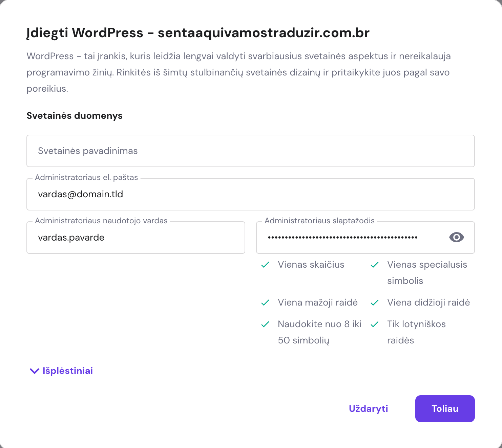
Task: Click the checkmark beside Viena mažoji raidė
Action: coord(265,303)
